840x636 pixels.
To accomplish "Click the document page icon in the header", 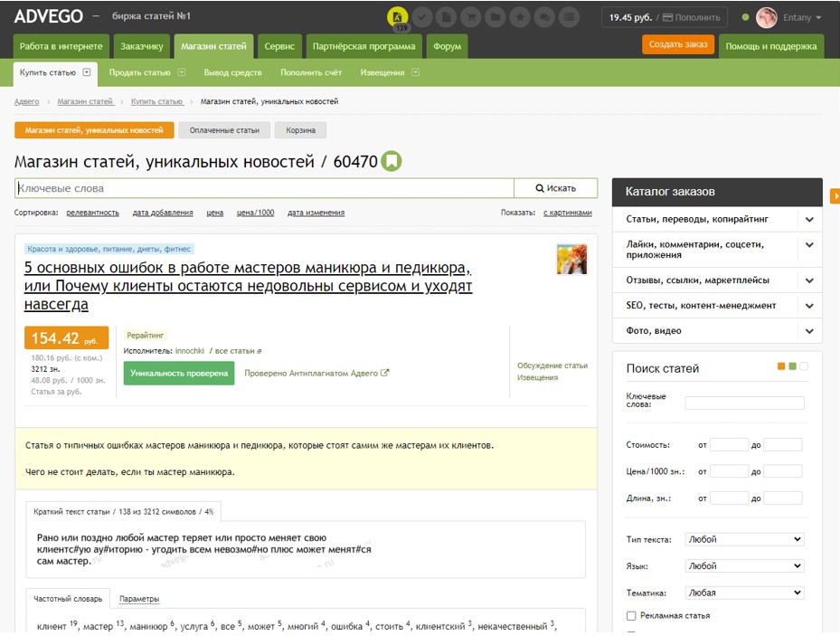I will pos(447,17).
